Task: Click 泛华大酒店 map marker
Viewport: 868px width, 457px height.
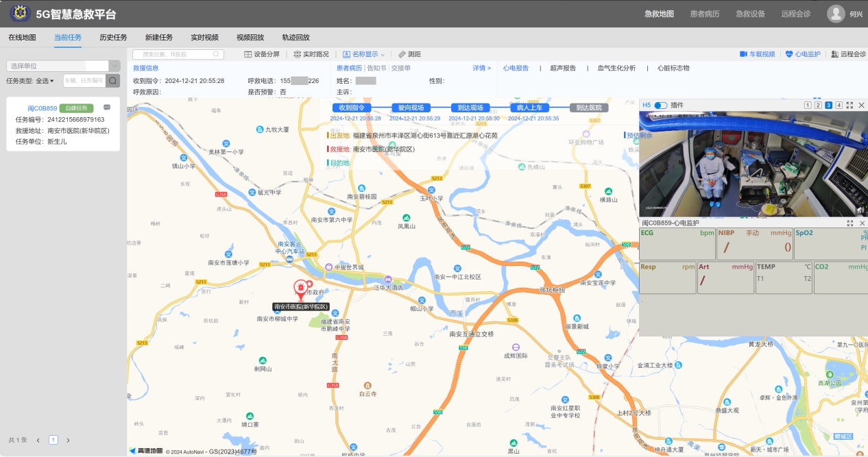Action: [x=388, y=280]
